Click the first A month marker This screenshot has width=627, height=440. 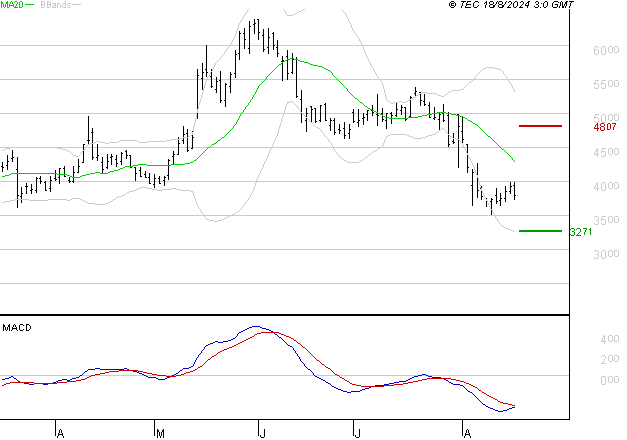click(x=60, y=433)
